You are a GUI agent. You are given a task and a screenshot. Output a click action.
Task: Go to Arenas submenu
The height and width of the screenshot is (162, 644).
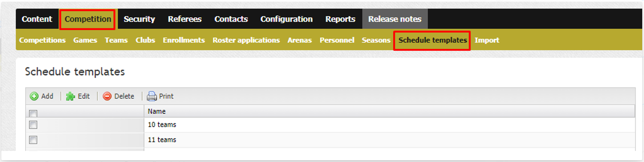(299, 40)
